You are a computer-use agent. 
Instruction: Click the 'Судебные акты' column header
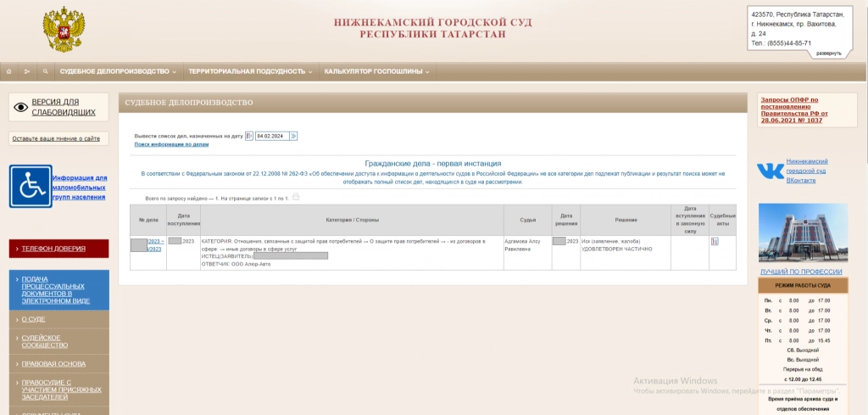click(x=722, y=220)
